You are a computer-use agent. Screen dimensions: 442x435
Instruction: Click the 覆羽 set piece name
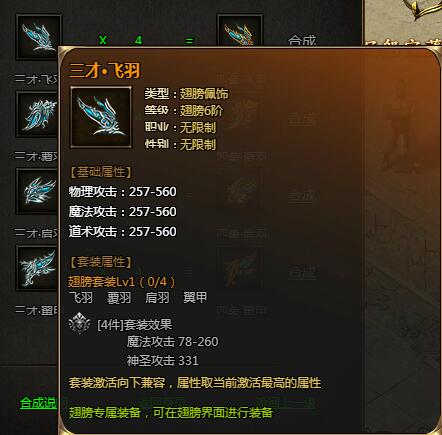point(119,298)
